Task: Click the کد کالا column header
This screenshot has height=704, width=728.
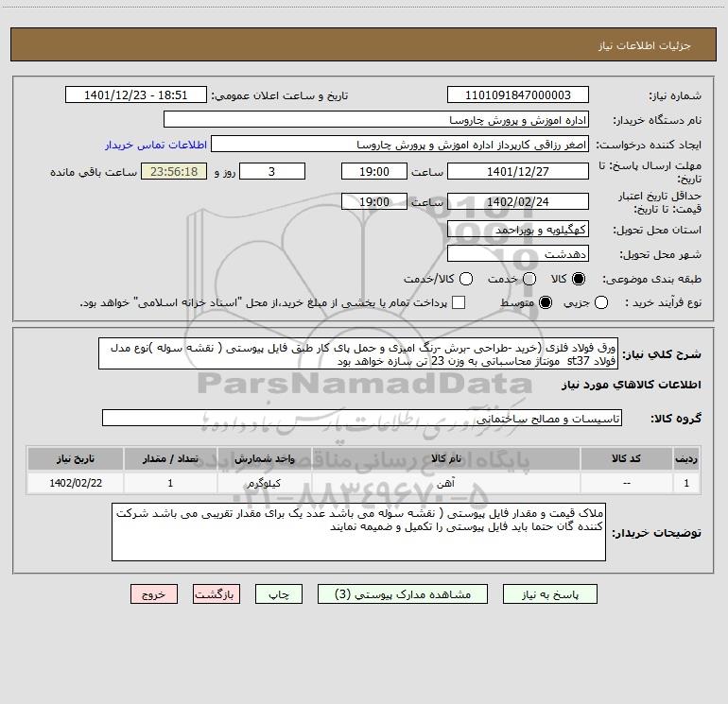Action: pyautogui.click(x=626, y=459)
